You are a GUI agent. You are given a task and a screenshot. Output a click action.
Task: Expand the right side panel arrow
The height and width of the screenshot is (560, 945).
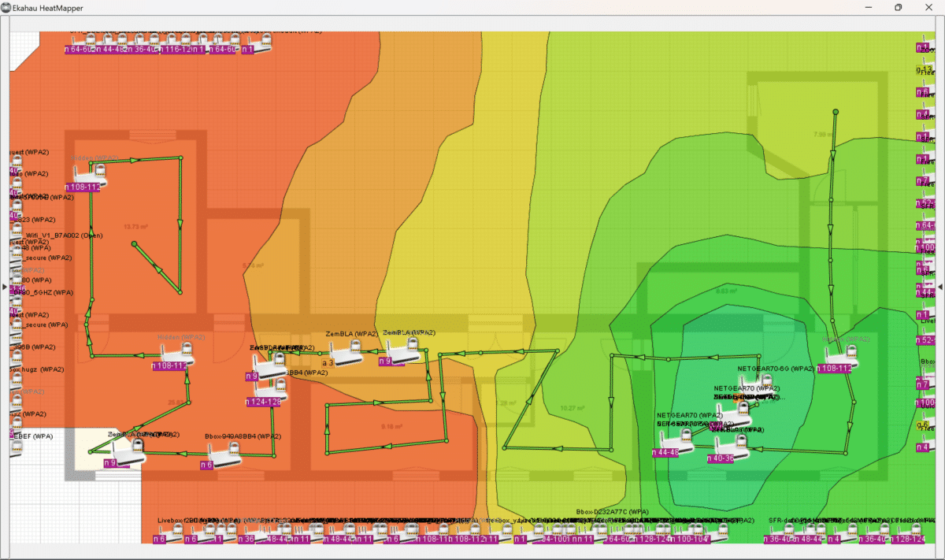[939, 287]
